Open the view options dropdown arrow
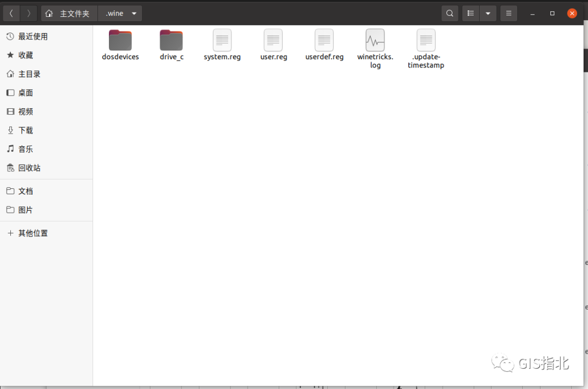The width and height of the screenshot is (588, 389). coord(487,13)
